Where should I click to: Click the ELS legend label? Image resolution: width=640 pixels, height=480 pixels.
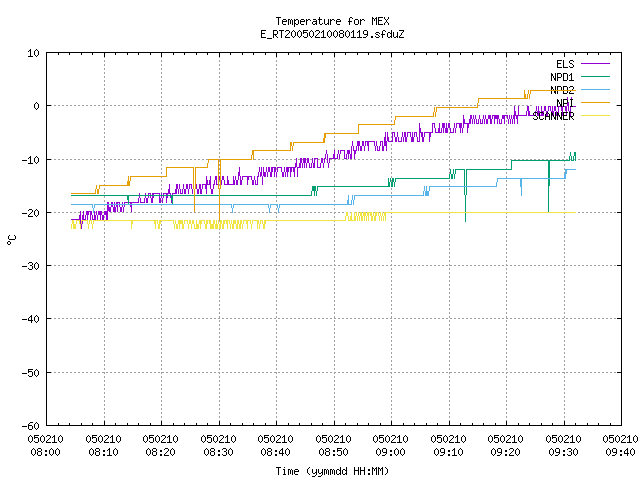point(565,64)
